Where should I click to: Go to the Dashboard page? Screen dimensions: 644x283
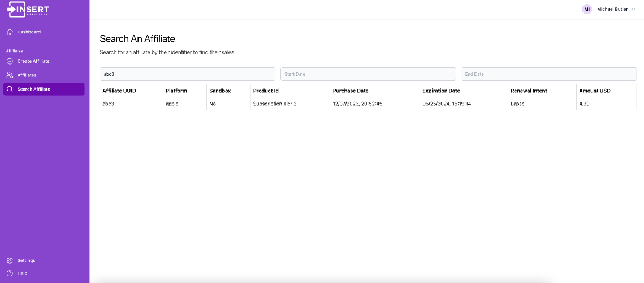pos(29,32)
